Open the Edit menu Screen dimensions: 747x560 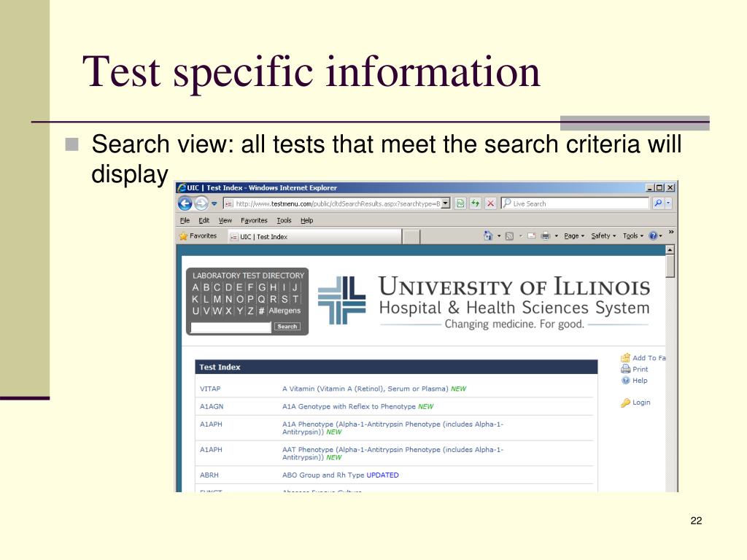204,220
